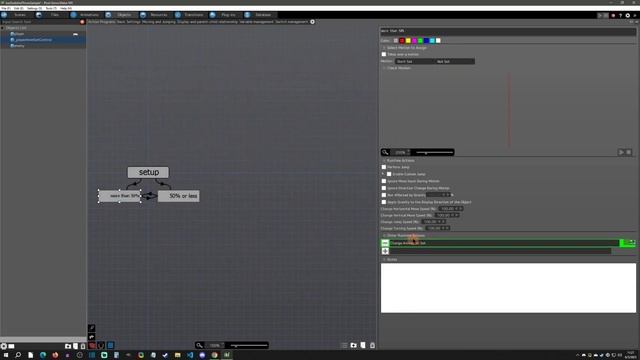Pick the green action box color
Screen dimensions: 640x360
pos(420,40)
